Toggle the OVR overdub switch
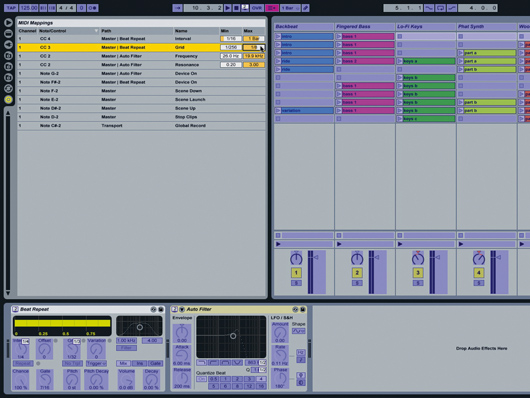Viewport: 530px width, 398px height. click(x=257, y=8)
